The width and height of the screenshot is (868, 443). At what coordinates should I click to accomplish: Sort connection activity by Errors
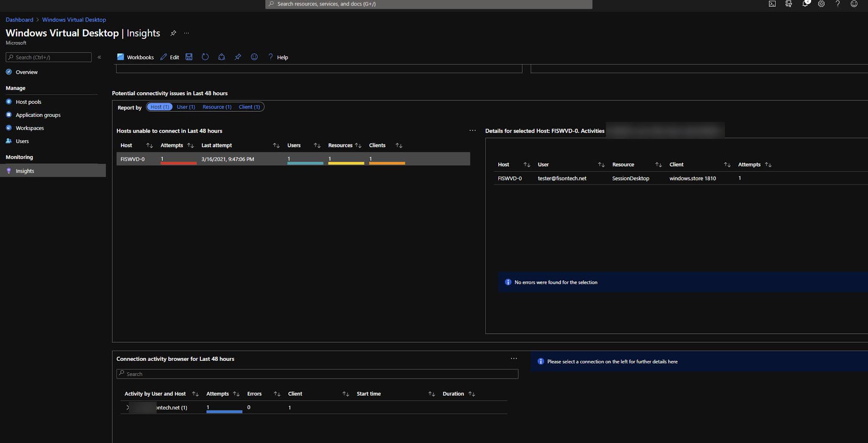(x=277, y=394)
